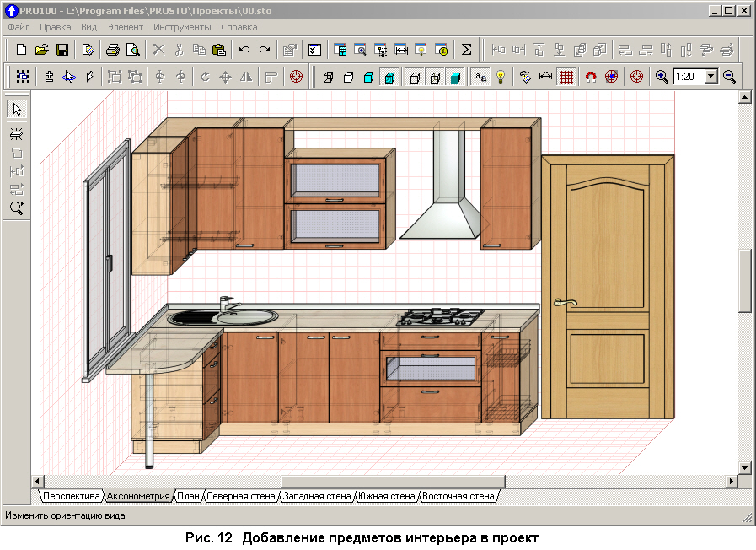The image size is (756, 550).
Task: Click the zoom in magnifier icon
Action: click(662, 77)
